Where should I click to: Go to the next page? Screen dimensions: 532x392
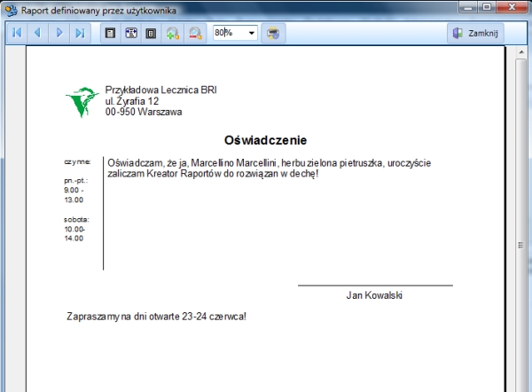(x=59, y=33)
